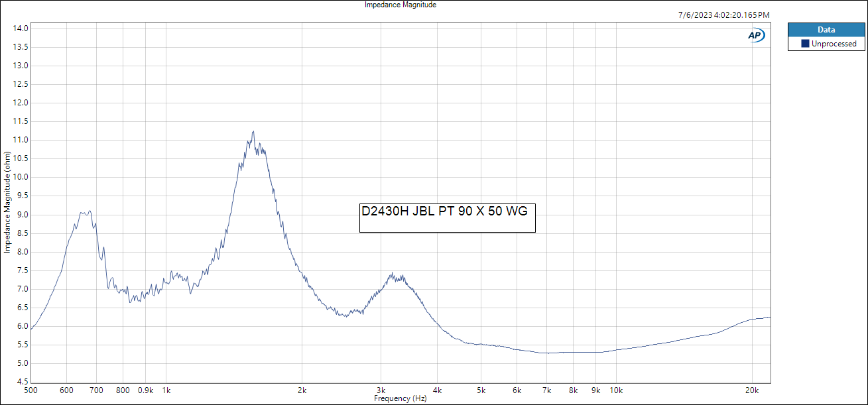Screen dimensions: 868x405
Task: Select the D2430H JBL PT 90 X 50 WG annotation
Action: point(447,217)
